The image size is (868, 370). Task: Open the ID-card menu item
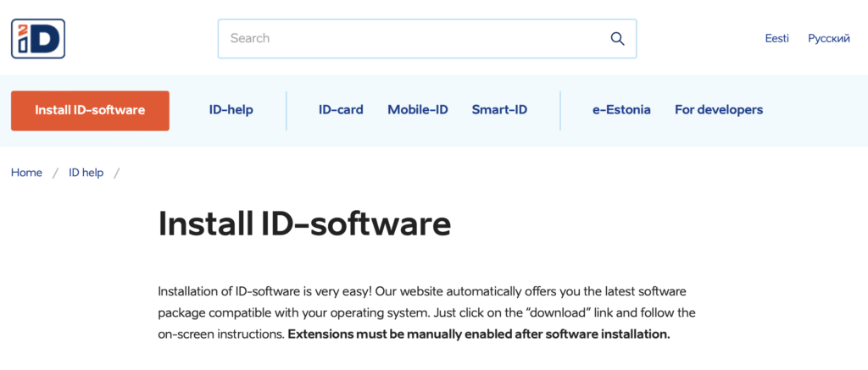pyautogui.click(x=341, y=110)
